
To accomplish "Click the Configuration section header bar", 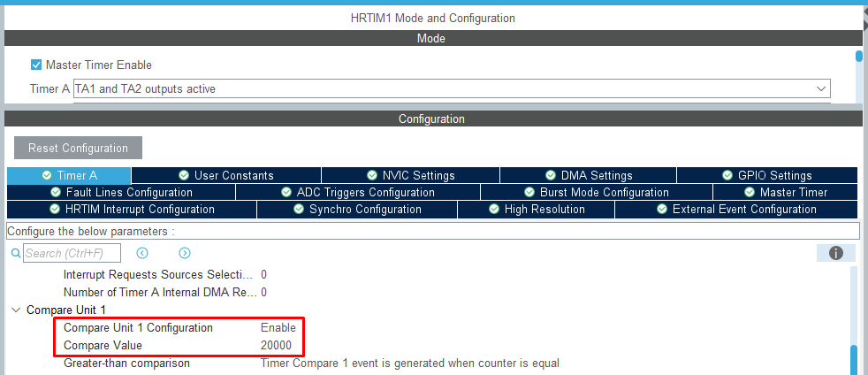I will coord(431,119).
